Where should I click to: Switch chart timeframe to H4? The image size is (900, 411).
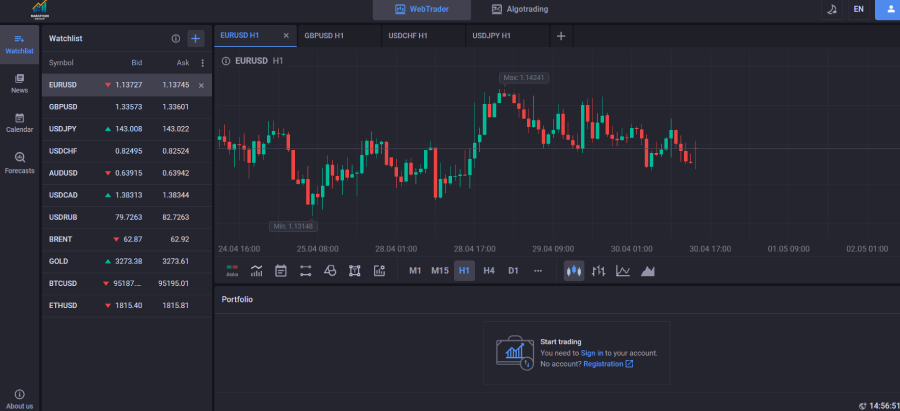489,270
